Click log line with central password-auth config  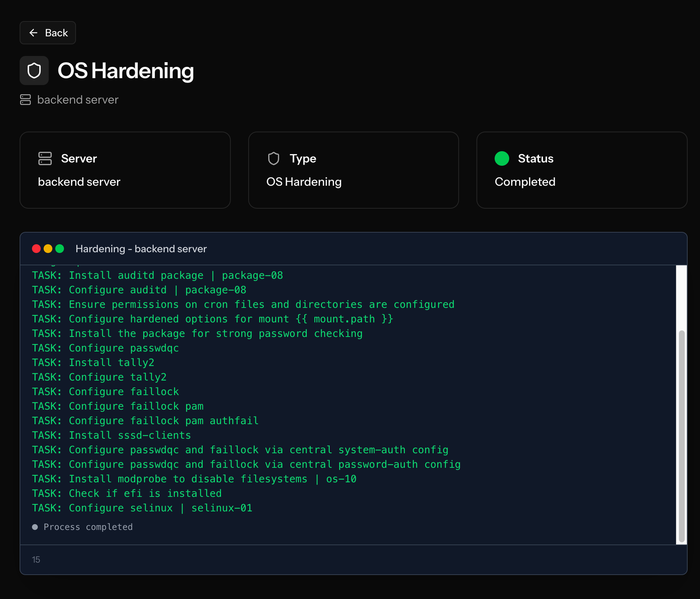click(246, 465)
